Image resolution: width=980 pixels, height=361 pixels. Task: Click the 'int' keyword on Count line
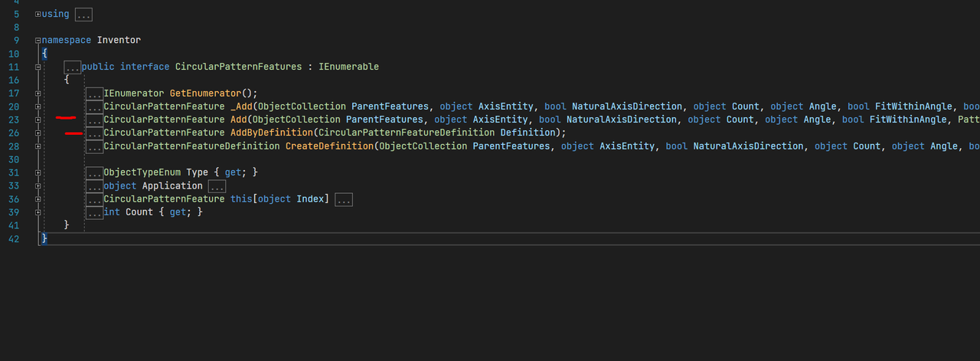tap(112, 212)
